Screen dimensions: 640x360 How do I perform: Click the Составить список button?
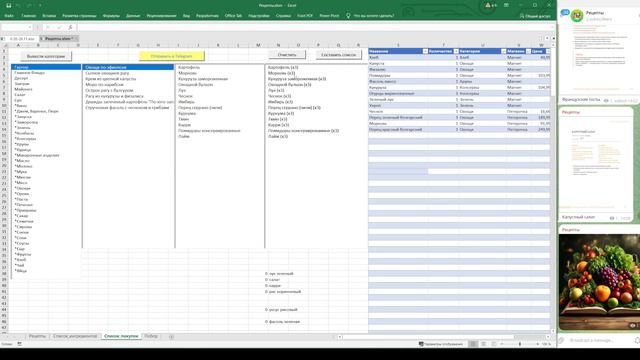point(338,55)
